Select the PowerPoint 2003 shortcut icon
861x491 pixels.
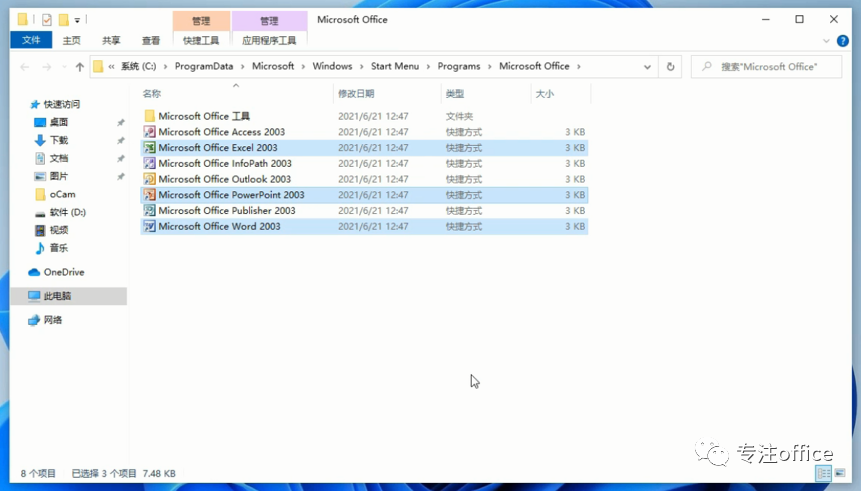click(149, 195)
